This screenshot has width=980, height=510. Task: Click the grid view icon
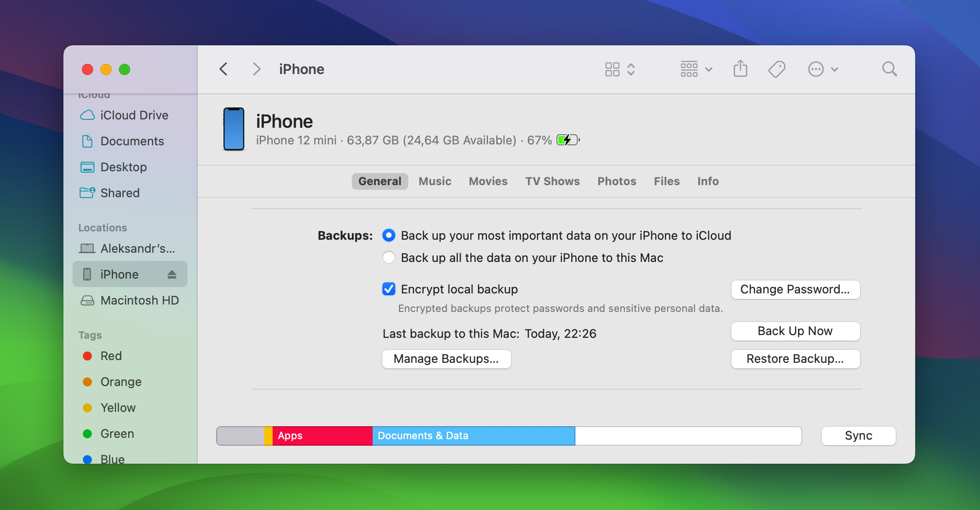[612, 69]
